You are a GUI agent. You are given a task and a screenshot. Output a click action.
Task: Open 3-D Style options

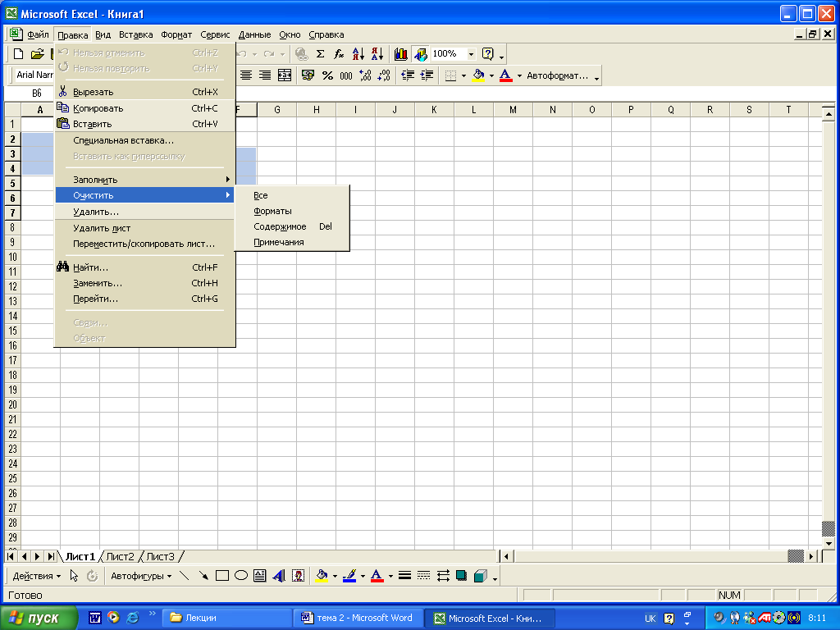click(x=481, y=576)
